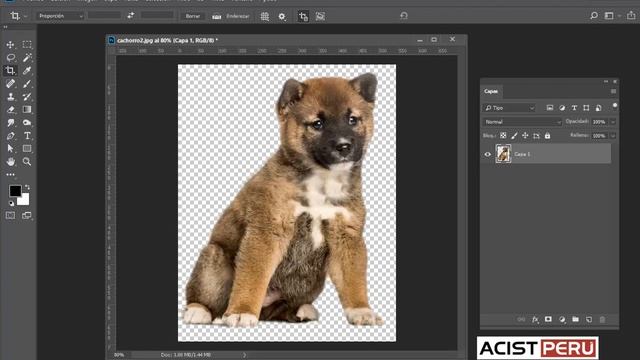The width and height of the screenshot is (640, 360).
Task: Open the Relleno fill slider dropdown arrow
Action: tap(613, 136)
